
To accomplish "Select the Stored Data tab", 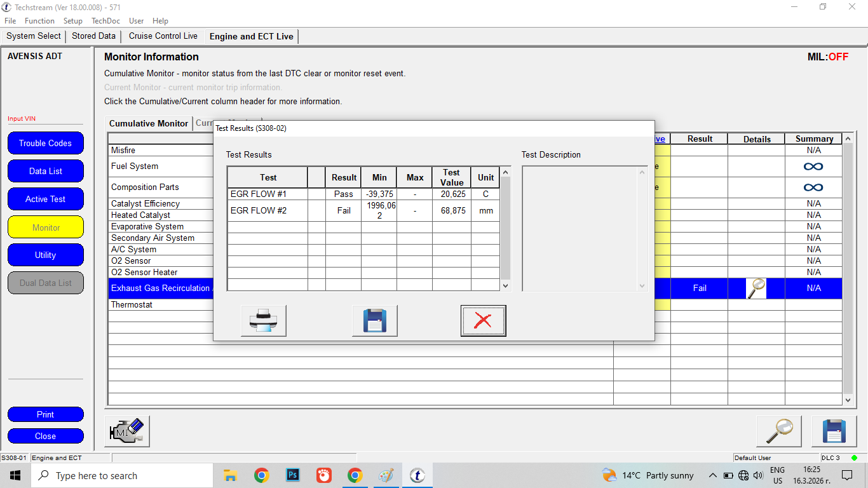I will pos(93,36).
